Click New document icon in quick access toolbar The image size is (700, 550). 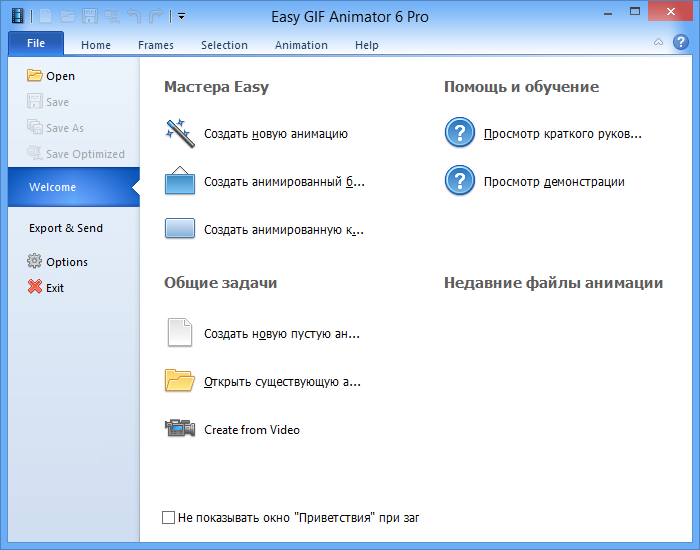pyautogui.click(x=46, y=16)
